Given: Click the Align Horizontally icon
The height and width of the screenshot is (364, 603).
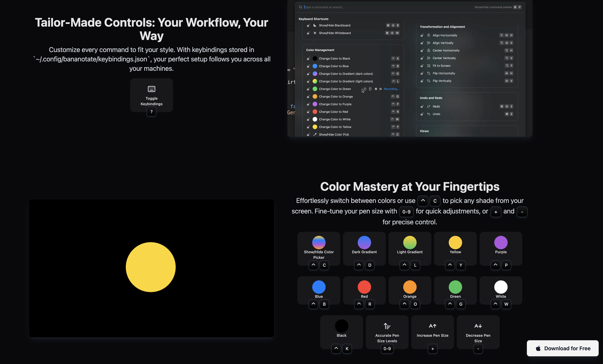Looking at the screenshot, I should pos(428,35).
